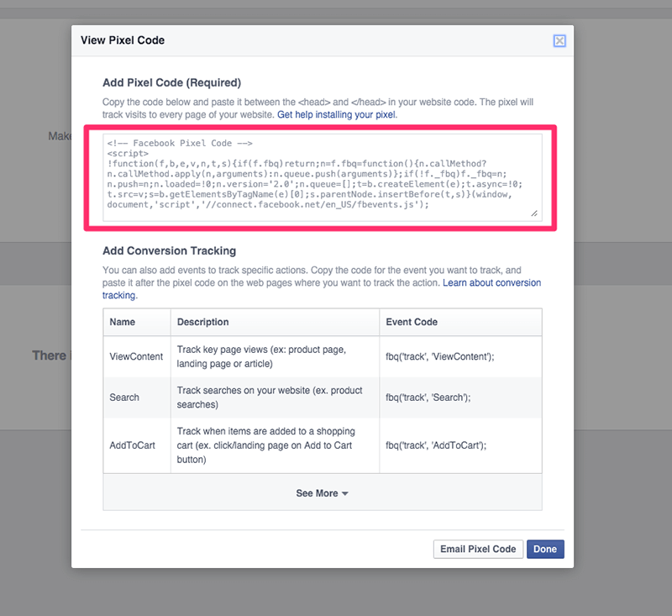
Task: Select the Facebook pixel code text area
Action: (x=322, y=176)
